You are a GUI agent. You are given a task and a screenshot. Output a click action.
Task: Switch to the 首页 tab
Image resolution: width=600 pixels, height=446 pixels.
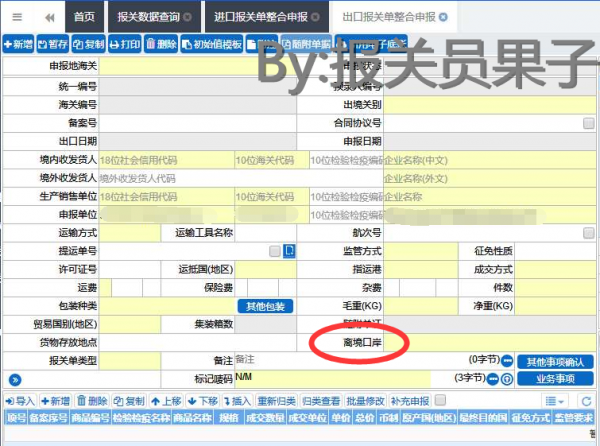84,18
